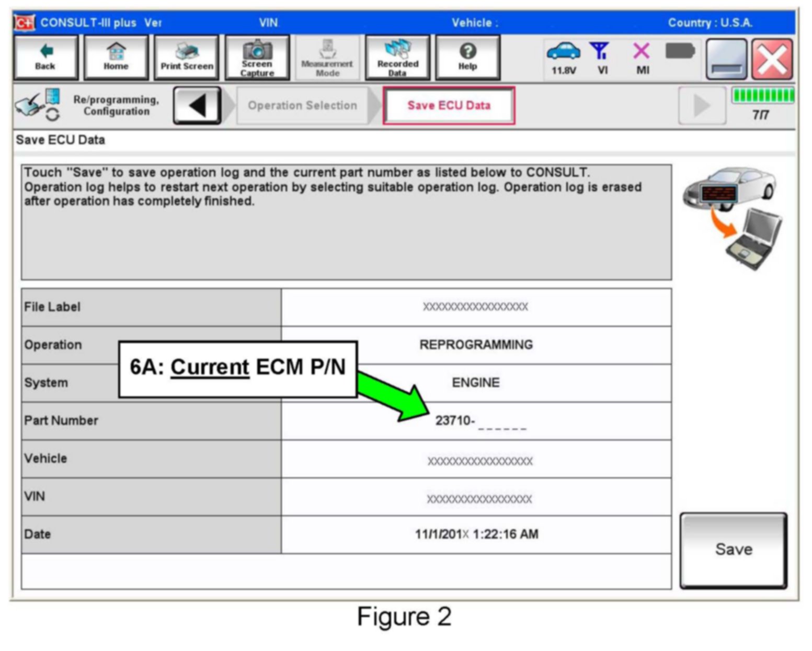
Task: Select the Operation Selection step tab
Action: pyautogui.click(x=302, y=106)
